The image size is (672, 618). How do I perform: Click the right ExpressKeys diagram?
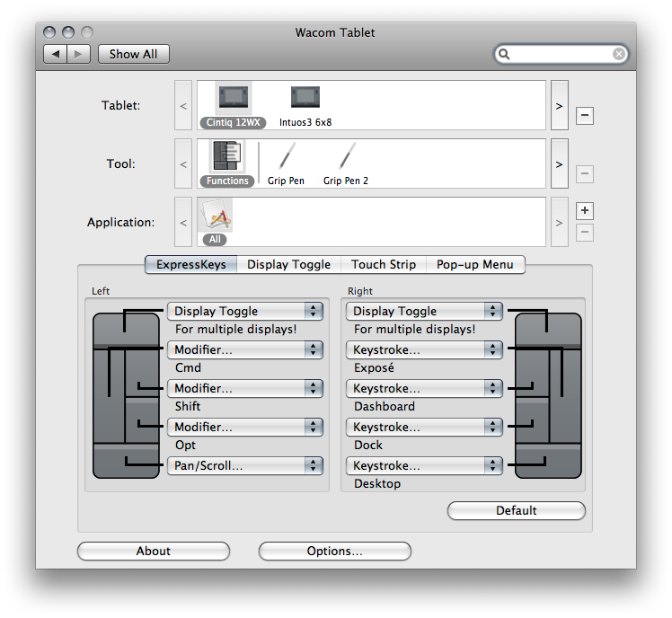coord(548,395)
